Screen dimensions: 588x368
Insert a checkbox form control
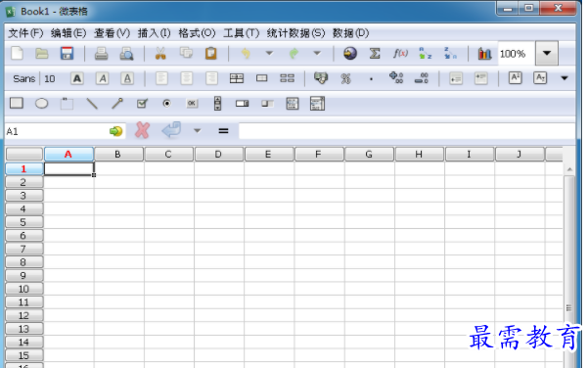(142, 103)
